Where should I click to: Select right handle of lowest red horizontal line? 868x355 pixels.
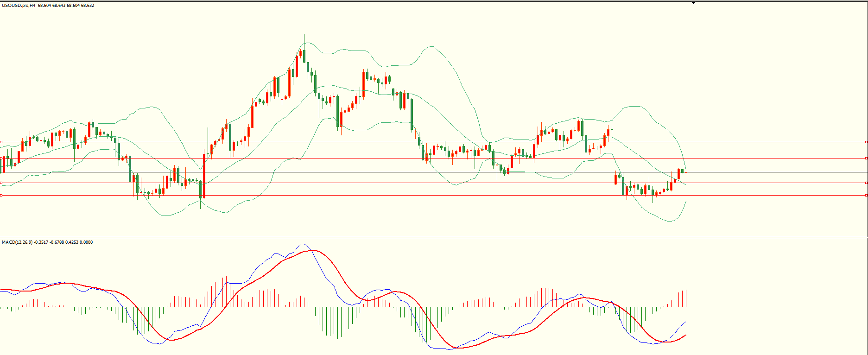click(867, 196)
